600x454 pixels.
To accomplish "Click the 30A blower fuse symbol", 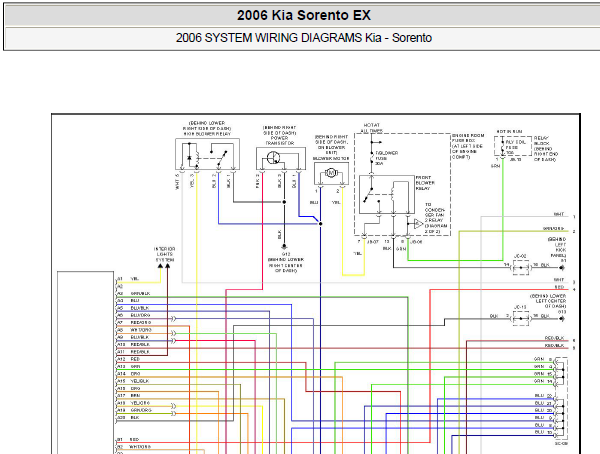I will (371, 157).
